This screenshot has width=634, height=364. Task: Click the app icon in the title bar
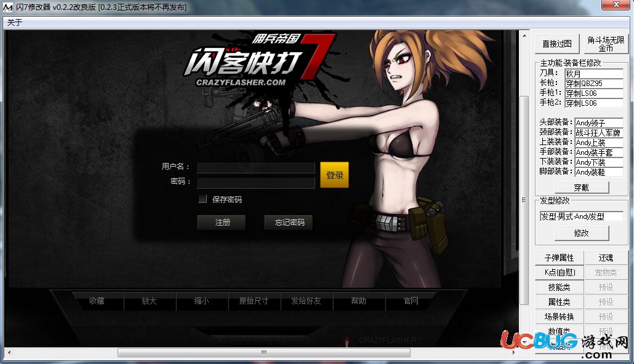coord(7,7)
